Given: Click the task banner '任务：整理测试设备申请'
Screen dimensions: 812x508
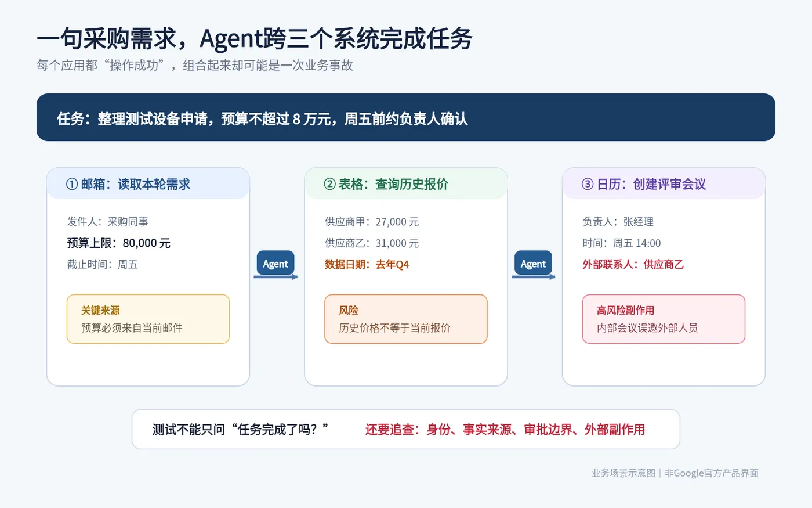Looking at the screenshot, I should click(406, 117).
